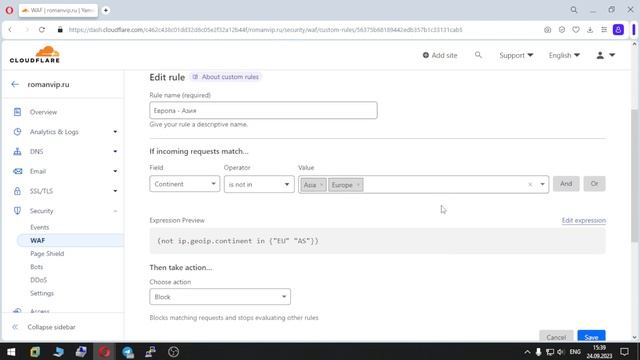Click the Telegram icon in the taskbar
This screenshot has height=360, width=640.
(128, 351)
